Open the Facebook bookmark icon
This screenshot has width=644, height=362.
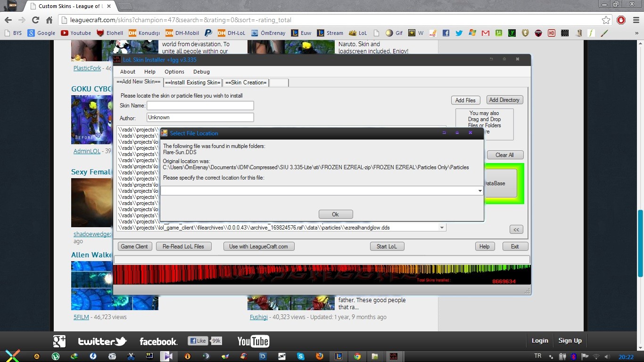446,33
